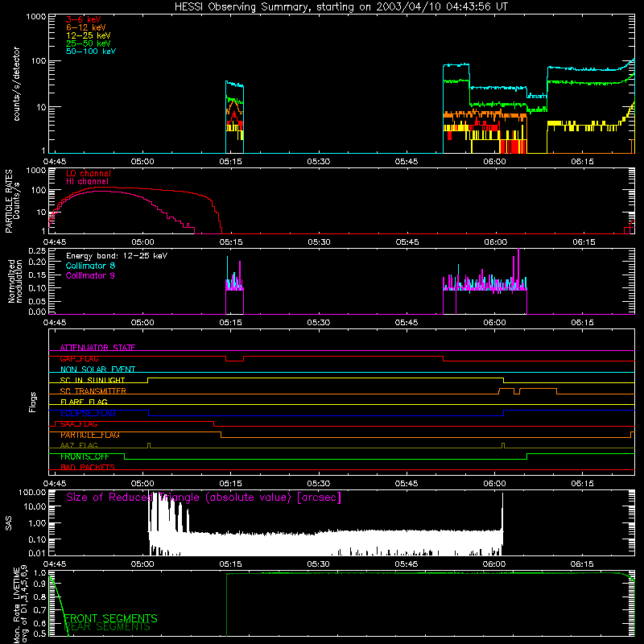Click the SC_IN_SUNLIGHT flag label
This screenshot has width=644, height=644.
[x=93, y=380]
